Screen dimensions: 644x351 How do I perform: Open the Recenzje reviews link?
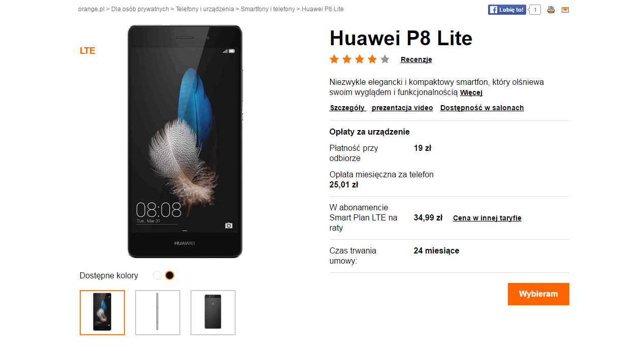(x=416, y=59)
